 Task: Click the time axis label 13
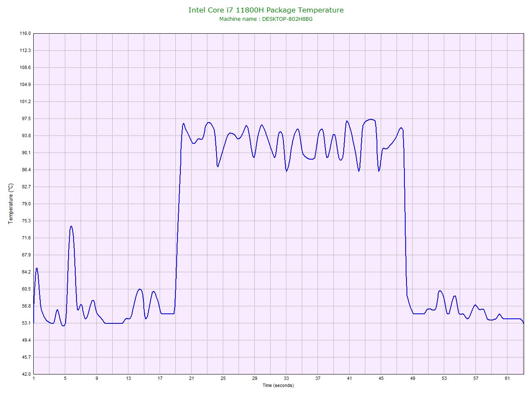pos(128,378)
